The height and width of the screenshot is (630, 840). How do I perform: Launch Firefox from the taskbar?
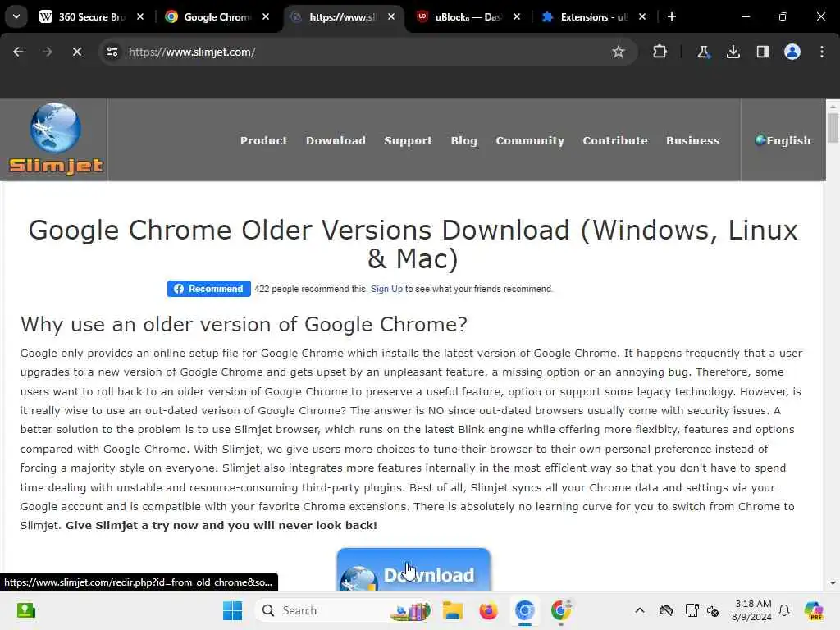click(x=489, y=610)
